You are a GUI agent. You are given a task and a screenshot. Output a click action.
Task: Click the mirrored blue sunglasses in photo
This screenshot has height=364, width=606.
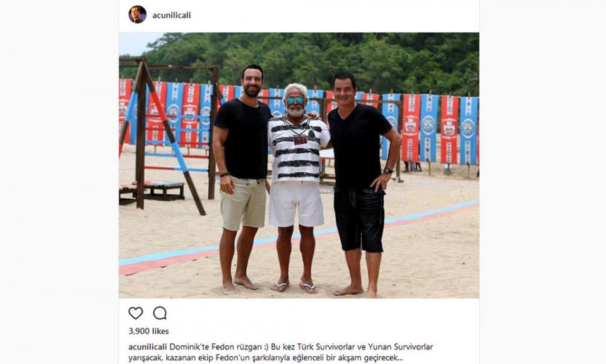tap(295, 100)
